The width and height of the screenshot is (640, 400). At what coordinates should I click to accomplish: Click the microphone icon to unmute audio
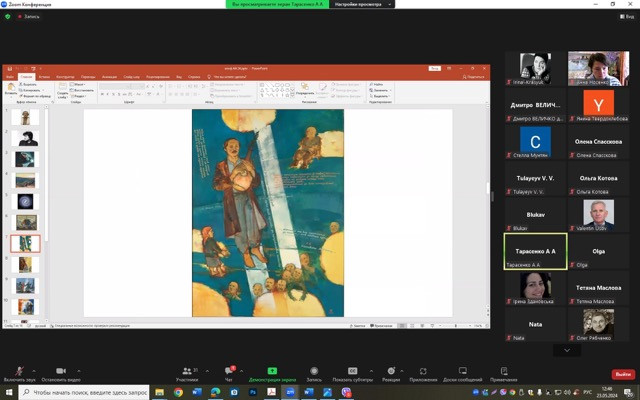click(19, 371)
